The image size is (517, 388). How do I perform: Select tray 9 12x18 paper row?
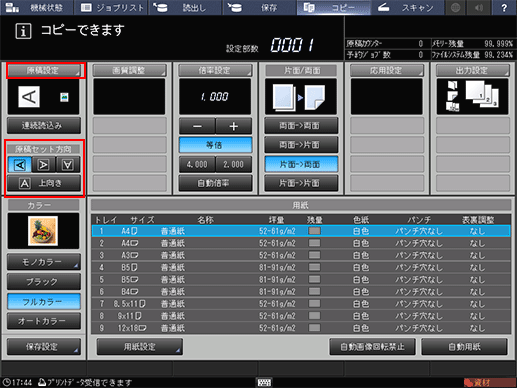[x=301, y=328]
